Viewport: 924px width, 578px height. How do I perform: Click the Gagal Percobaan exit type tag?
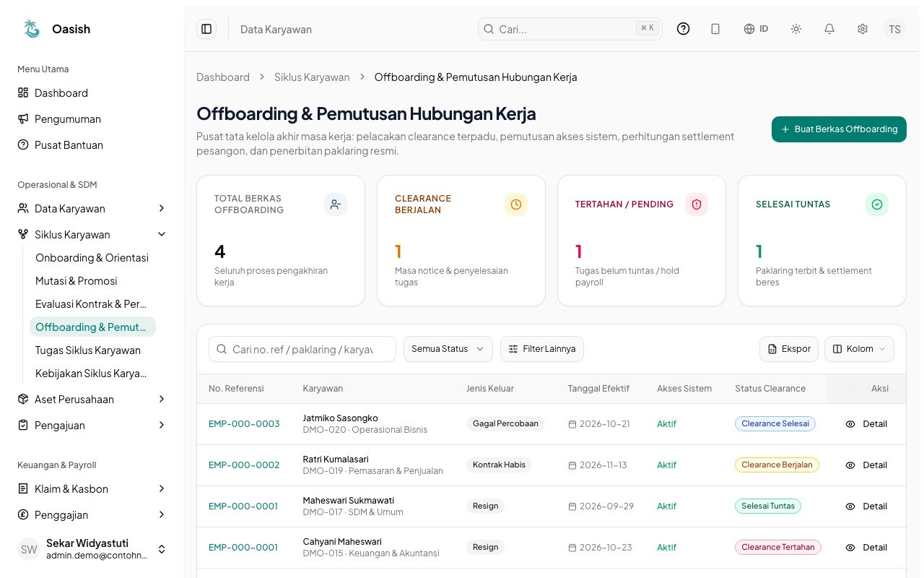click(505, 424)
